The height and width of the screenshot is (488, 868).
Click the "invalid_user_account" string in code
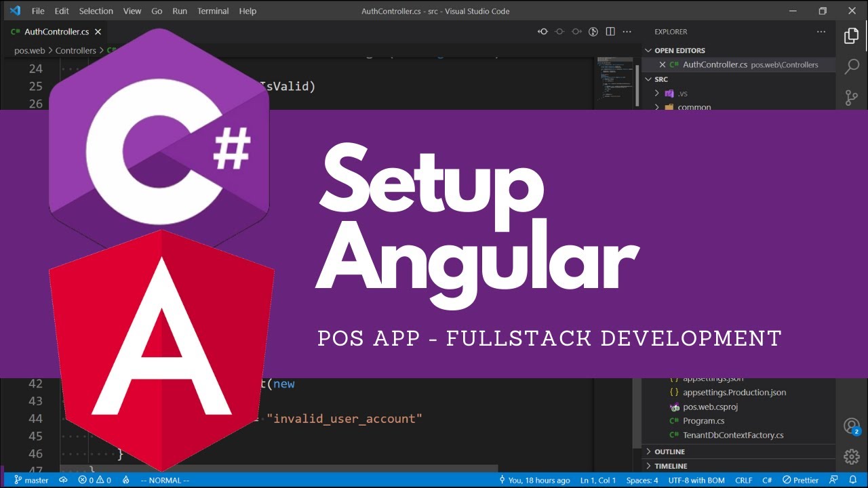click(344, 419)
